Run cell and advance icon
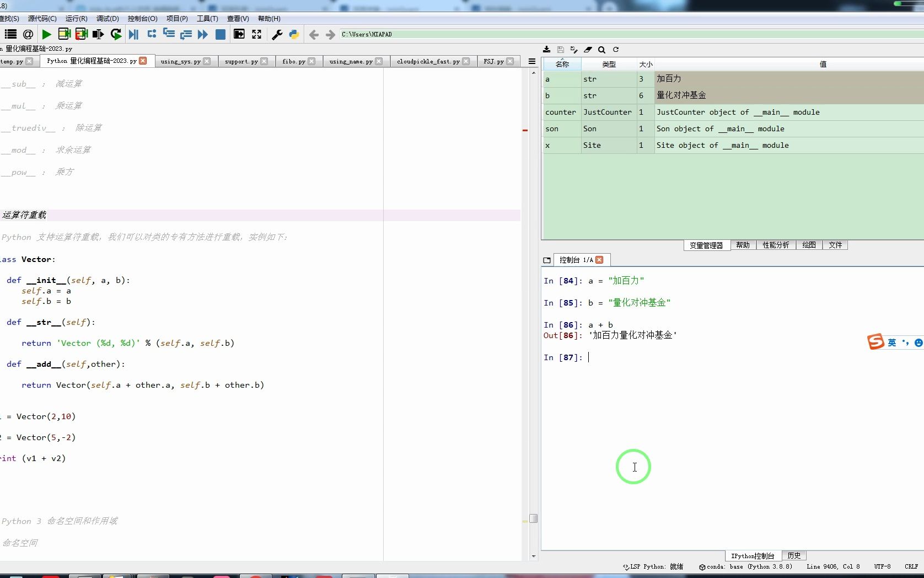This screenshot has width=924, height=578. pos(82,34)
